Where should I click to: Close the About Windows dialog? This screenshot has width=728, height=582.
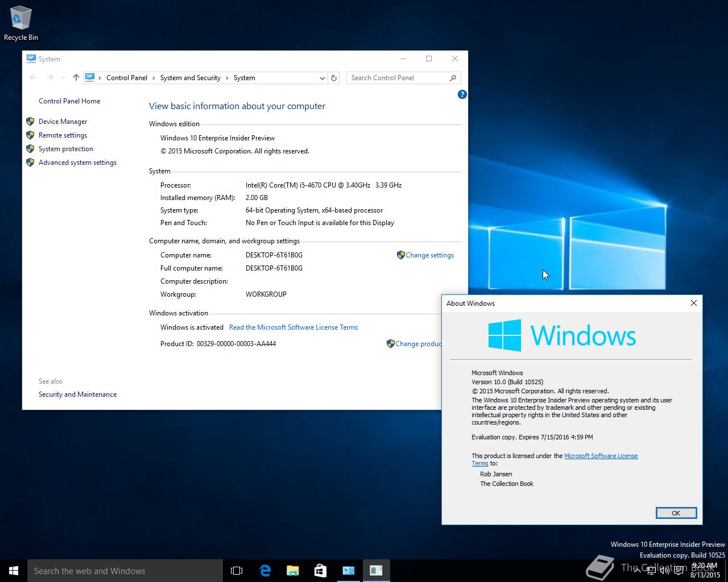coord(694,303)
